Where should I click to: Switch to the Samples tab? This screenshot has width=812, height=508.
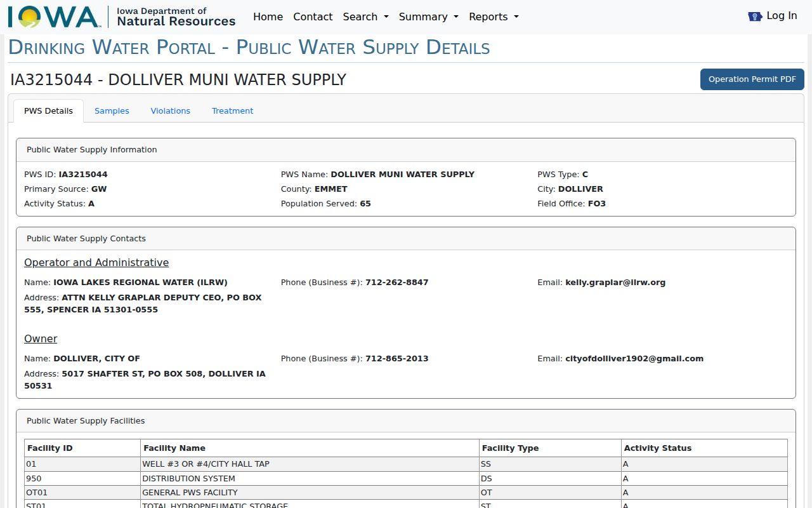tap(112, 110)
